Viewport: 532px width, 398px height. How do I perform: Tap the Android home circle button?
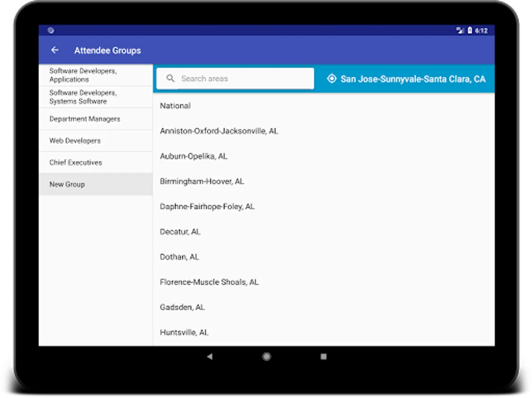click(x=267, y=356)
